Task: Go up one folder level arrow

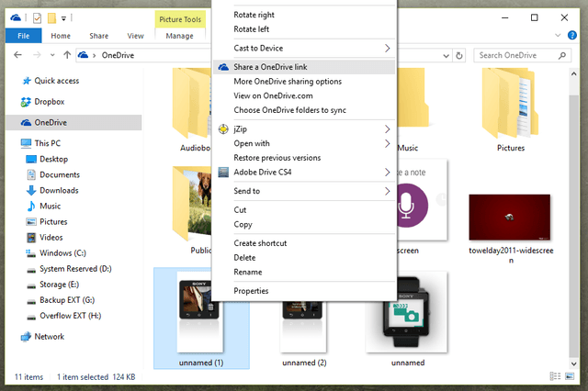Action: (67, 55)
